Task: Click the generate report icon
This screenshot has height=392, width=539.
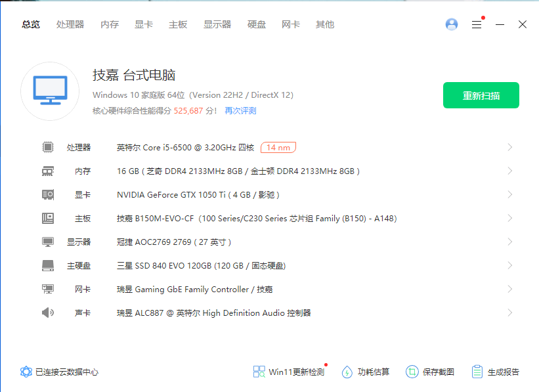Action: (477, 372)
